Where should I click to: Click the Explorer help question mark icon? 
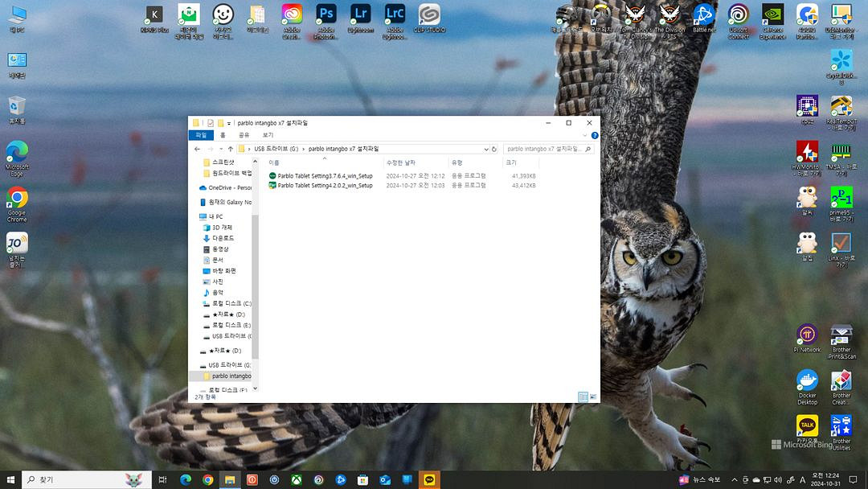coord(595,135)
